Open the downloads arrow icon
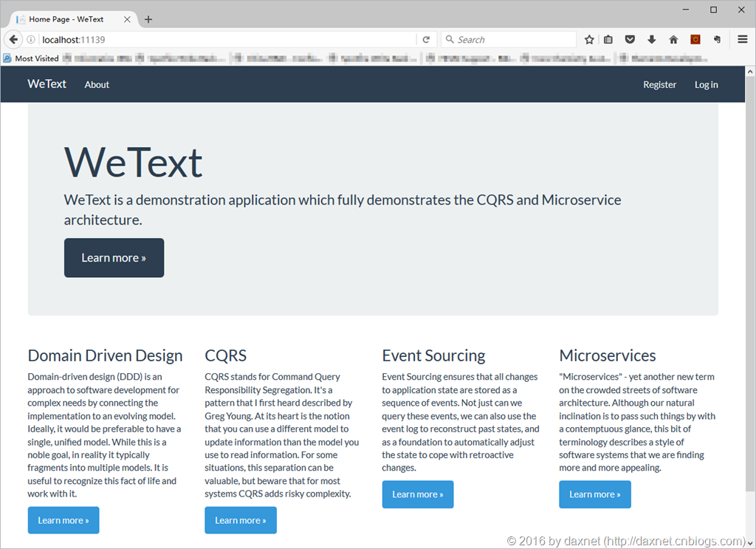756x549 pixels. pyautogui.click(x=651, y=40)
